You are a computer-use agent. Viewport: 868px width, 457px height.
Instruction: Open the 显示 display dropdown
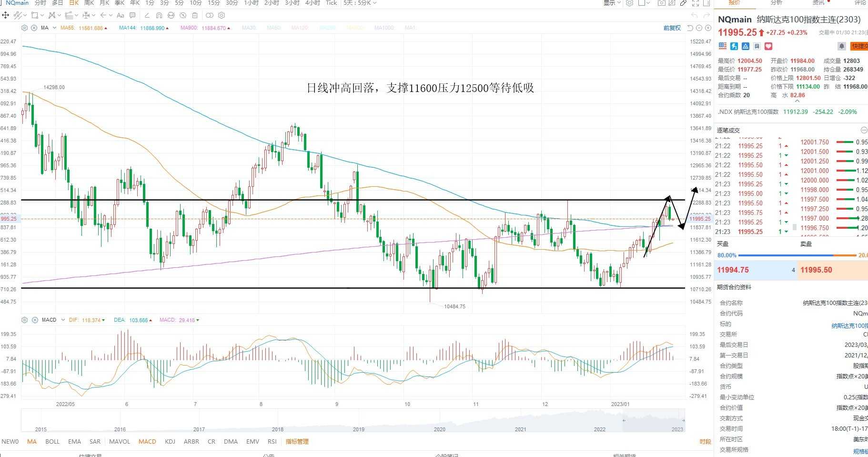tap(612, 3)
